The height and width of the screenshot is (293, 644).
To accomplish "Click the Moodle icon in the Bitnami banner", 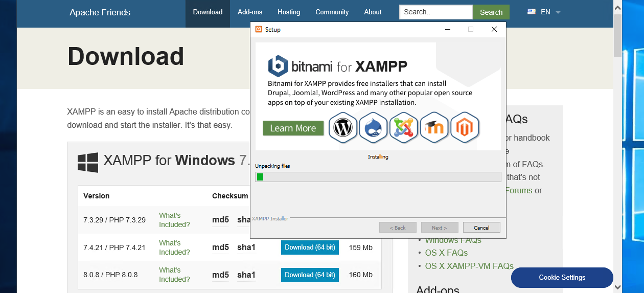I will (x=434, y=127).
